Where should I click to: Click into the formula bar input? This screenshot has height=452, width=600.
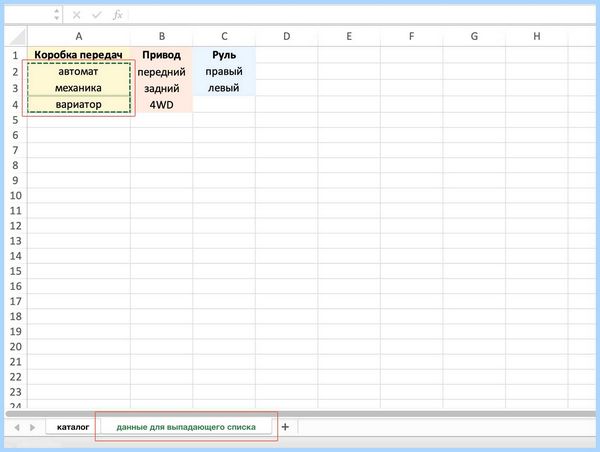[x=362, y=15]
